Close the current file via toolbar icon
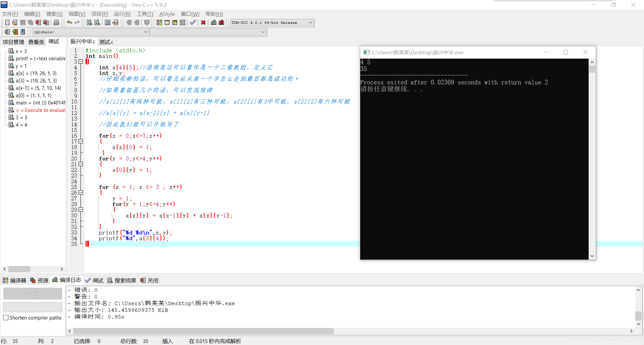 point(38,22)
